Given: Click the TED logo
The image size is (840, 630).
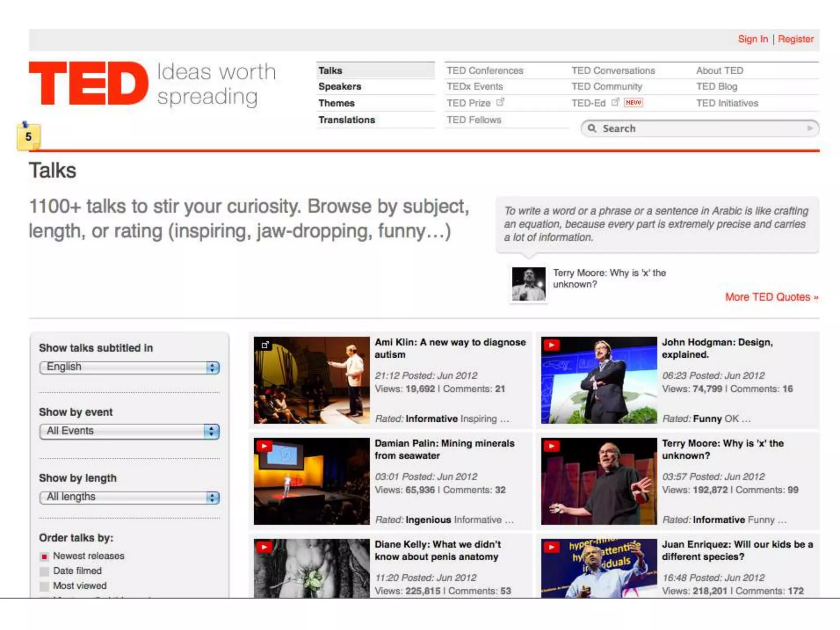Looking at the screenshot, I should coord(88,83).
